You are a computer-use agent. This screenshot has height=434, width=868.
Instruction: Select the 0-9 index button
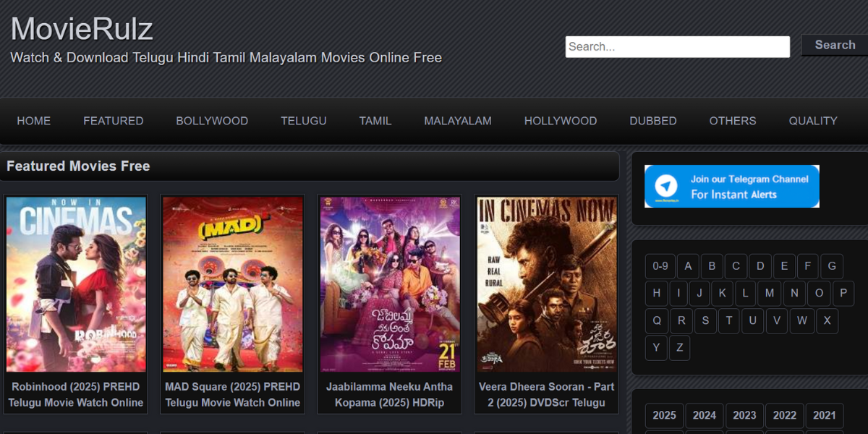click(x=660, y=266)
